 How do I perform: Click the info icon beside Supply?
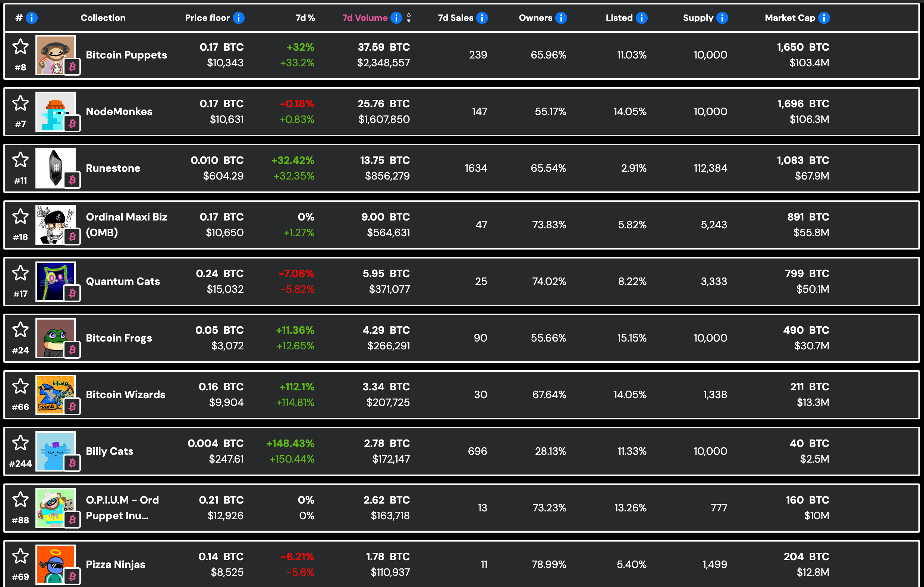point(722,18)
